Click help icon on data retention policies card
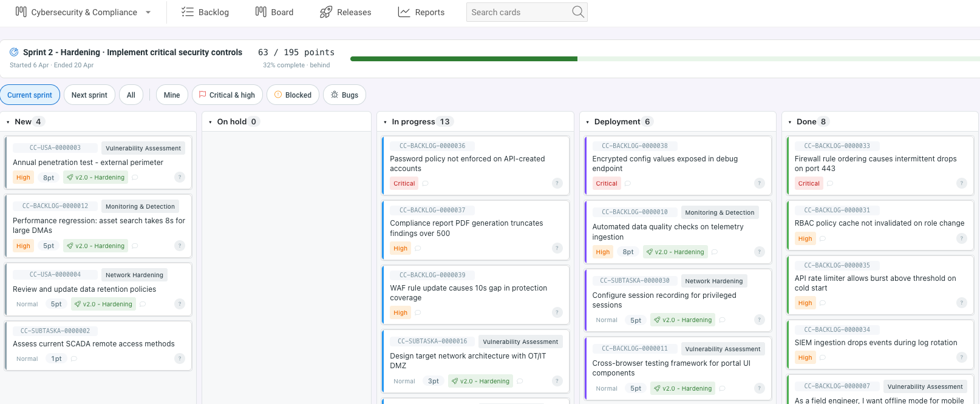 [x=180, y=304]
